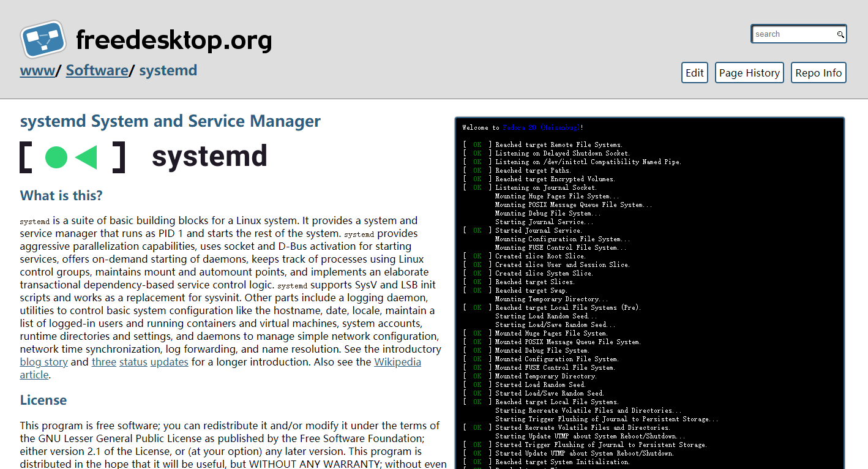Click the systemd breadcrumb text
Viewport: 868px width, 469px height.
[x=168, y=70]
